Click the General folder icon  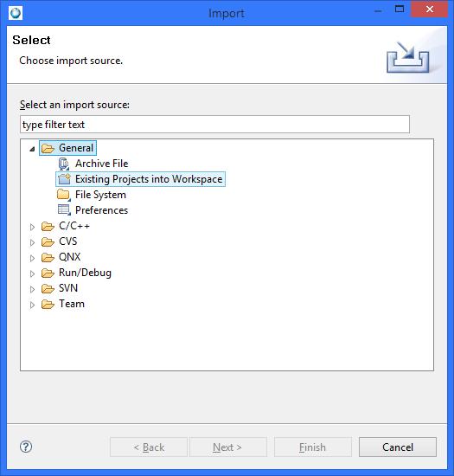coord(48,149)
